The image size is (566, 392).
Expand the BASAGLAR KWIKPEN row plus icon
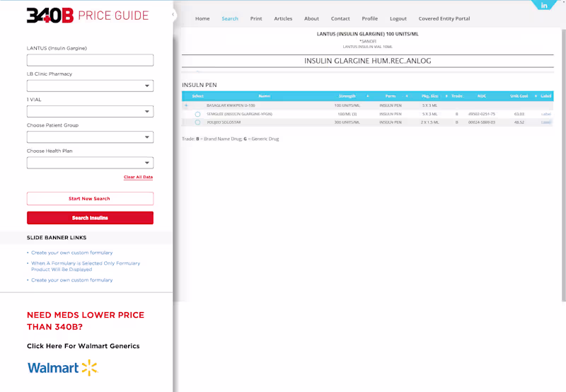[x=186, y=105]
